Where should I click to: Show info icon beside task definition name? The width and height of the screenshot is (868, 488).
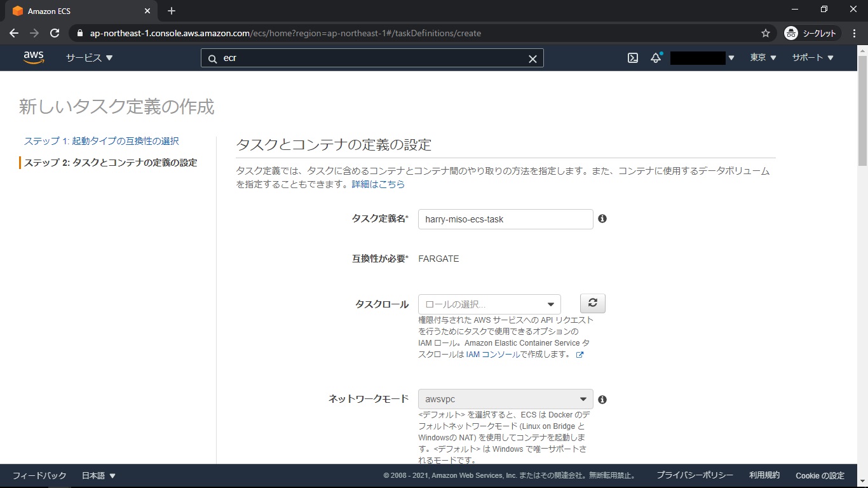pos(602,219)
